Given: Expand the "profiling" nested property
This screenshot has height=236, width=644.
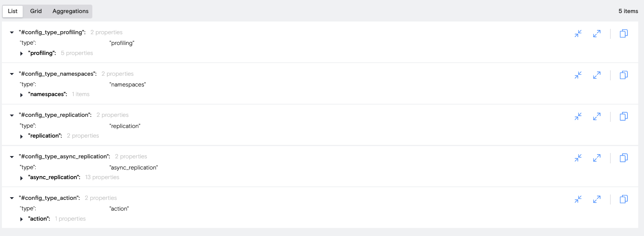Looking at the screenshot, I should coord(22,53).
